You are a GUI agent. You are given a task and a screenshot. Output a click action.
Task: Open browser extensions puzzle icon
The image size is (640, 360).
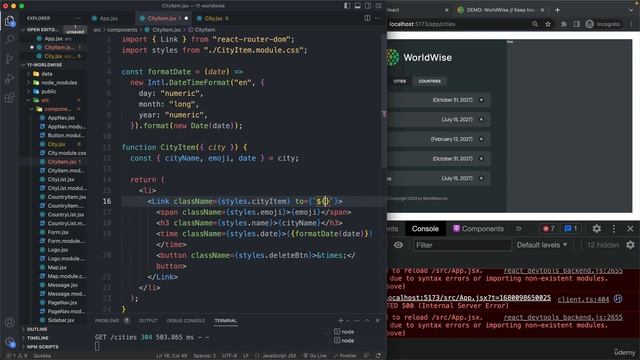coord(564,24)
